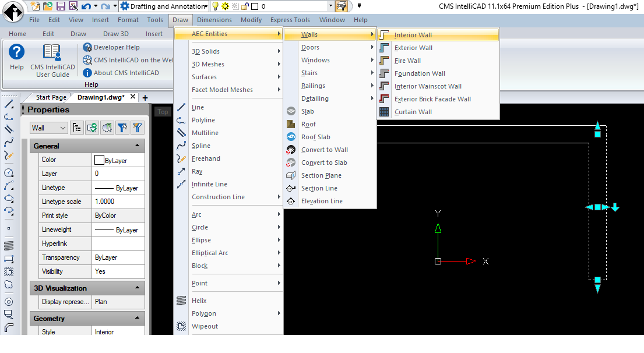This screenshot has height=353, width=644.
Task: Expand the Doors submenu
Action: coord(330,47)
